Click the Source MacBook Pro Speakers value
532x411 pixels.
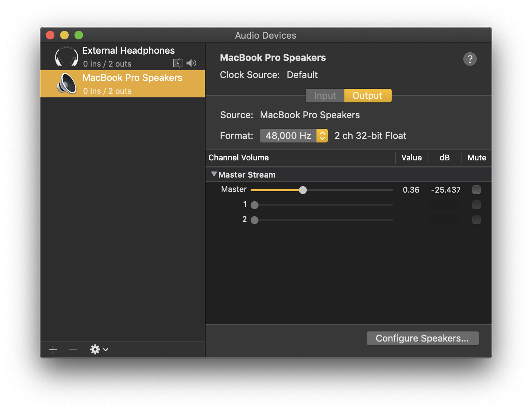310,115
